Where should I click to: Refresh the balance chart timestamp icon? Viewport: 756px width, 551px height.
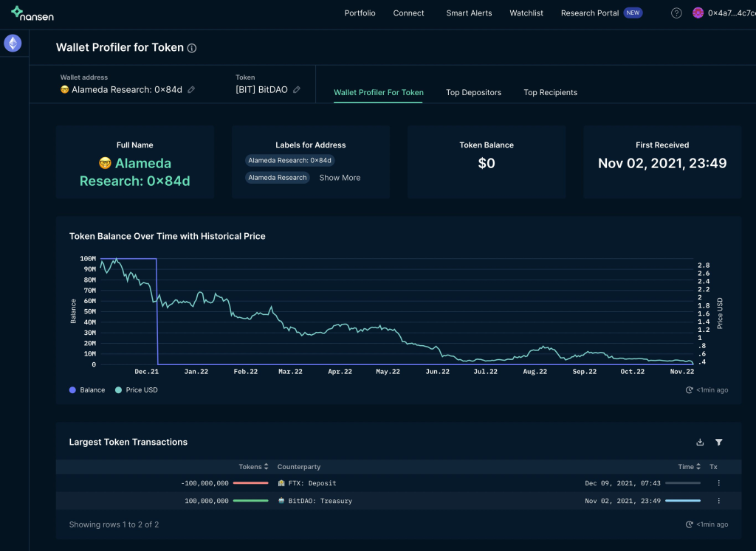click(x=690, y=390)
